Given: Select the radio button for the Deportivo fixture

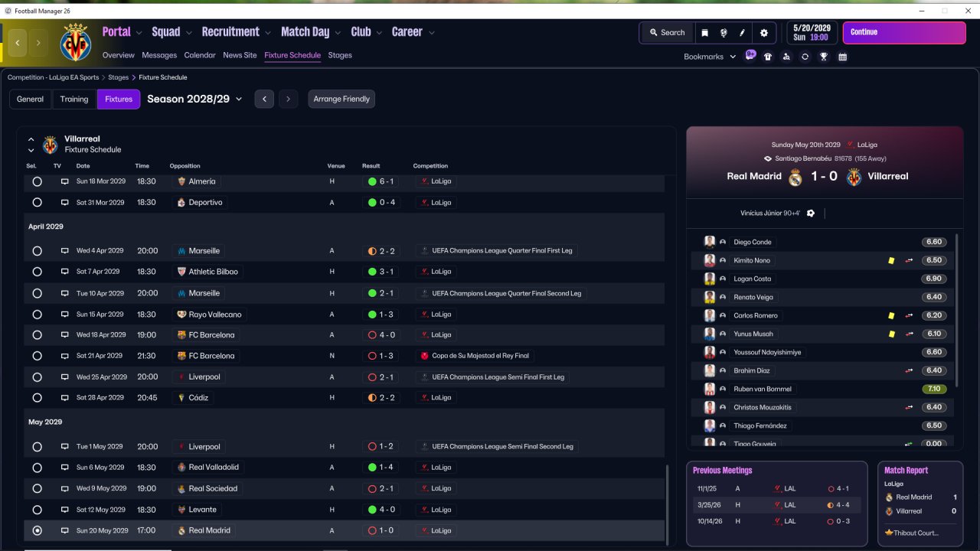Looking at the screenshot, I should point(37,203).
